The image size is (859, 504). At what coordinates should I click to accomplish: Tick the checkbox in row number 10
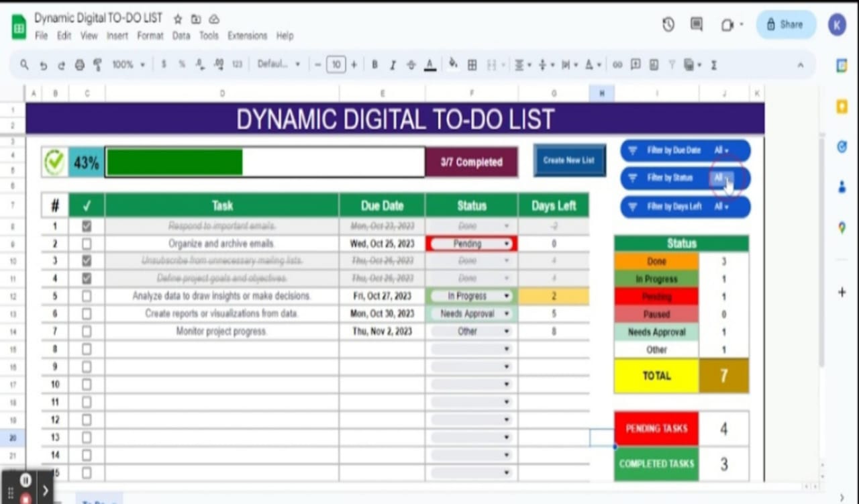(x=87, y=385)
